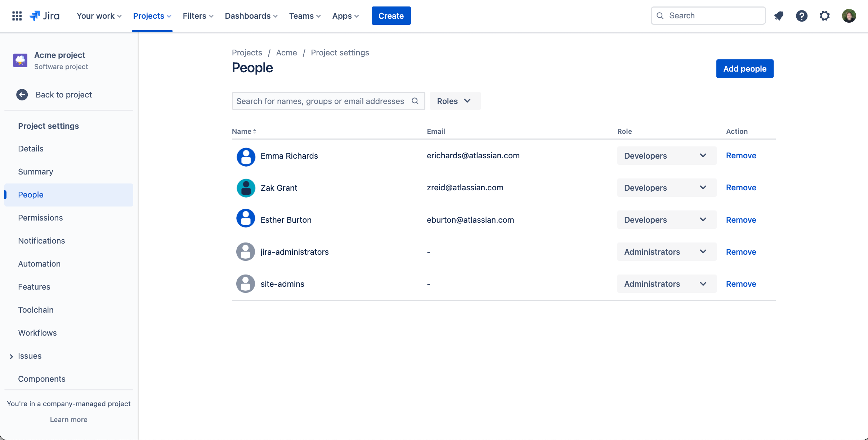The height and width of the screenshot is (440, 868).
Task: Click the Jira logo icon
Action: [x=35, y=16]
